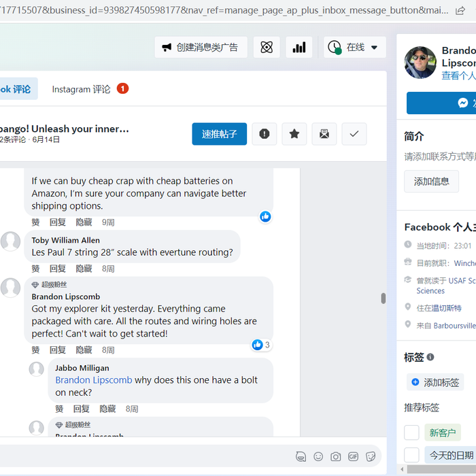Image resolution: width=476 pixels, height=476 pixels.
Task: Attach a photo using the camera icon
Action: pyautogui.click(x=336, y=456)
